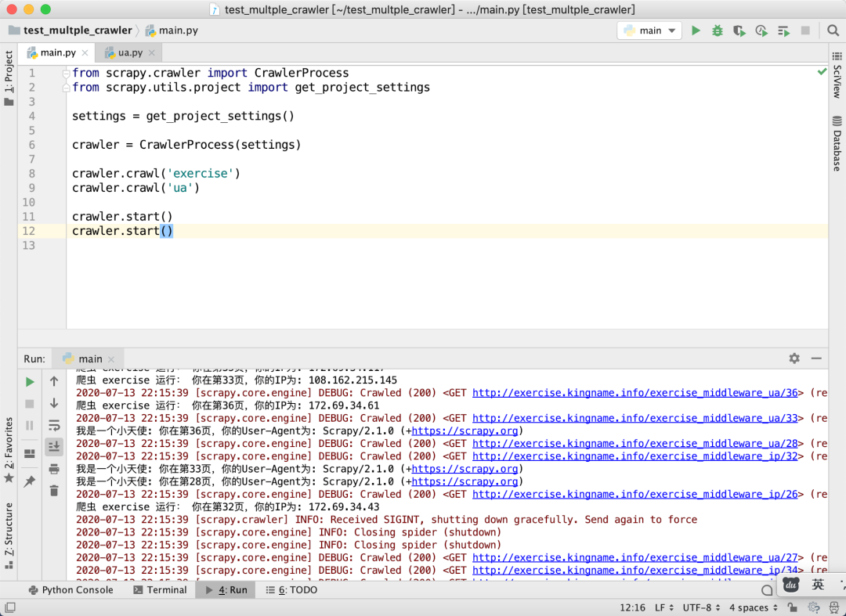Viewport: 846px width, 616px height.
Task: Rerun main from the Run panel
Action: click(30, 382)
